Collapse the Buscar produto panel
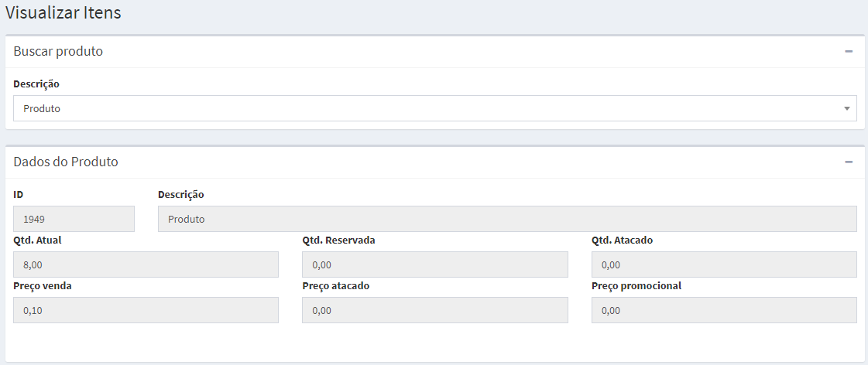Screen dimensions: 868x365 (849, 51)
